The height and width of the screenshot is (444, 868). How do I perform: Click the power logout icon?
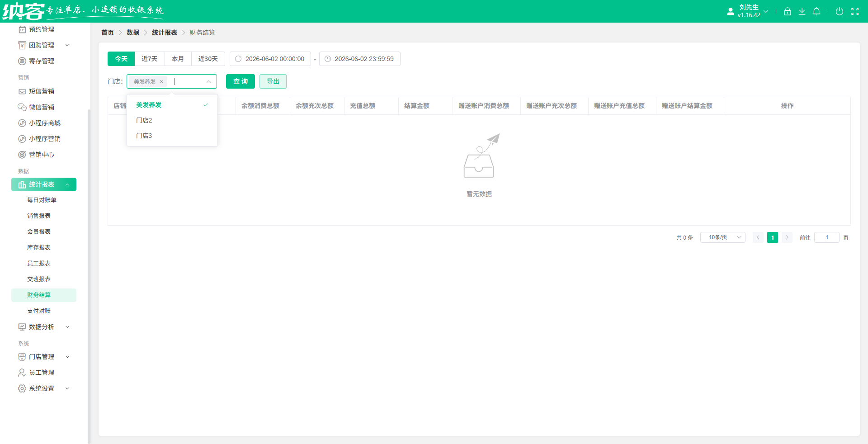pyautogui.click(x=840, y=11)
